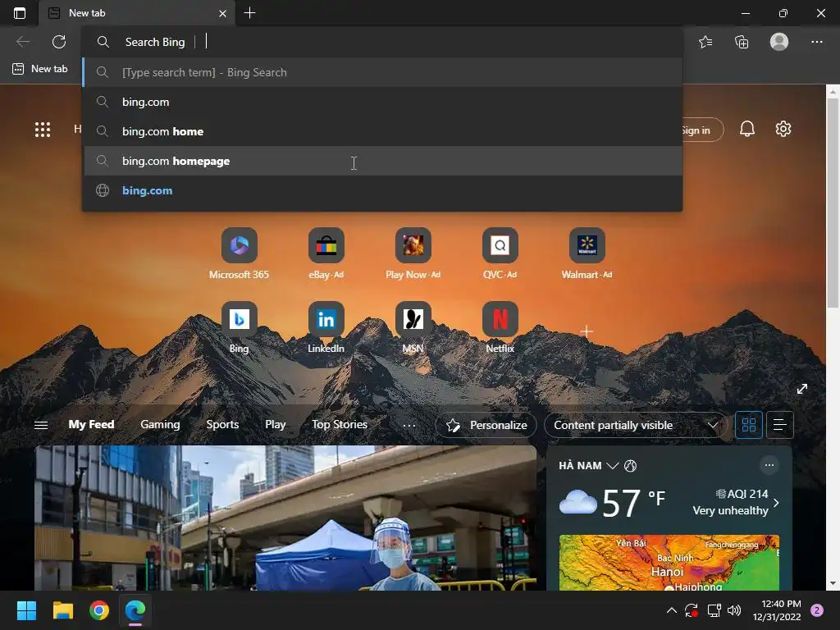Open the eBay ad quick link
The image size is (840, 630).
coord(326,254)
